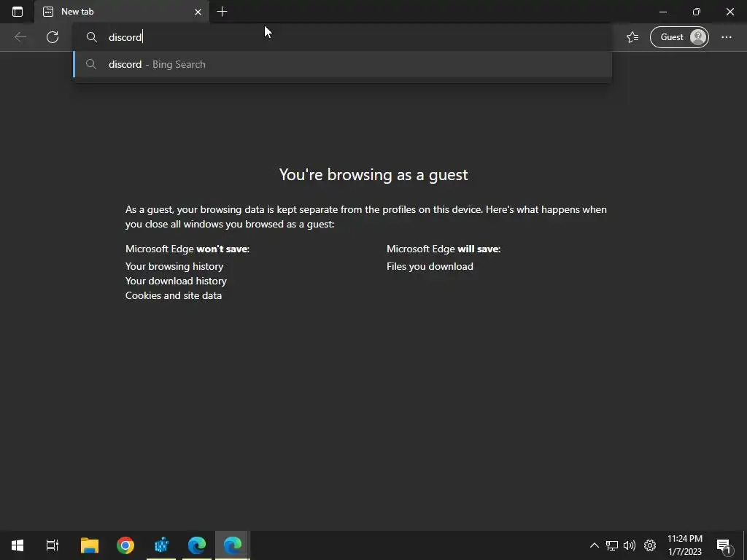Click the Cookies and site data text
The width and height of the screenshot is (747, 560).
click(x=174, y=296)
